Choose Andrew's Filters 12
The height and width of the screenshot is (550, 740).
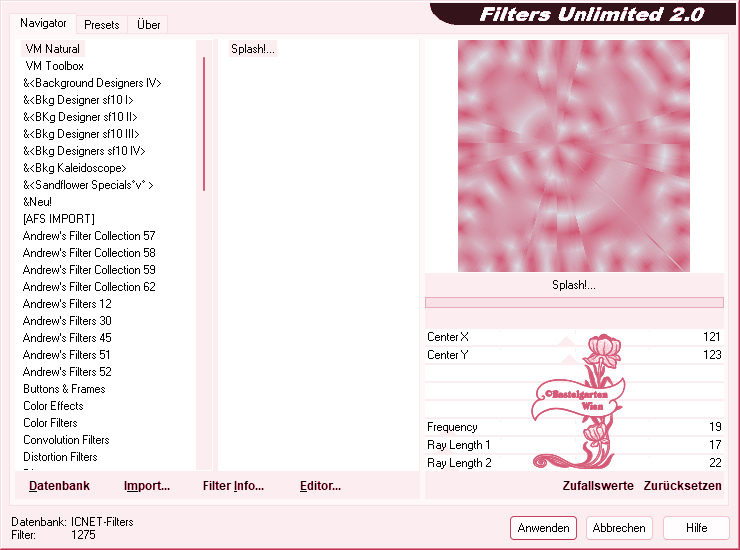coord(67,304)
